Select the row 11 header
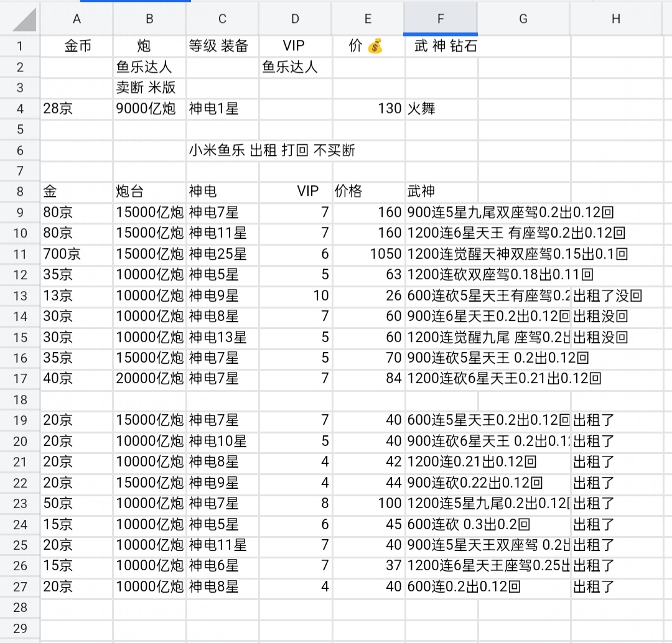Viewport: 672px width, 643px height. pyautogui.click(x=20, y=254)
